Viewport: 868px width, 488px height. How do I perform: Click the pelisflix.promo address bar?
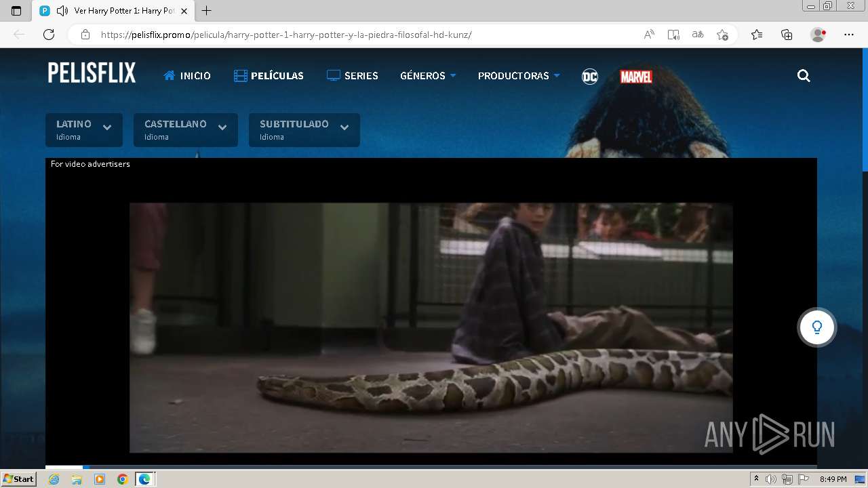286,35
